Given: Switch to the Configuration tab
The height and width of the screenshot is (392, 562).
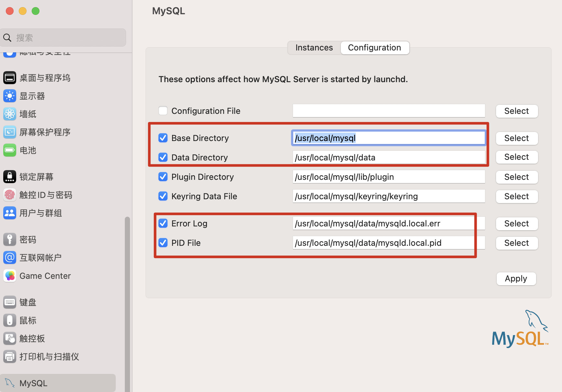Looking at the screenshot, I should (x=375, y=48).
